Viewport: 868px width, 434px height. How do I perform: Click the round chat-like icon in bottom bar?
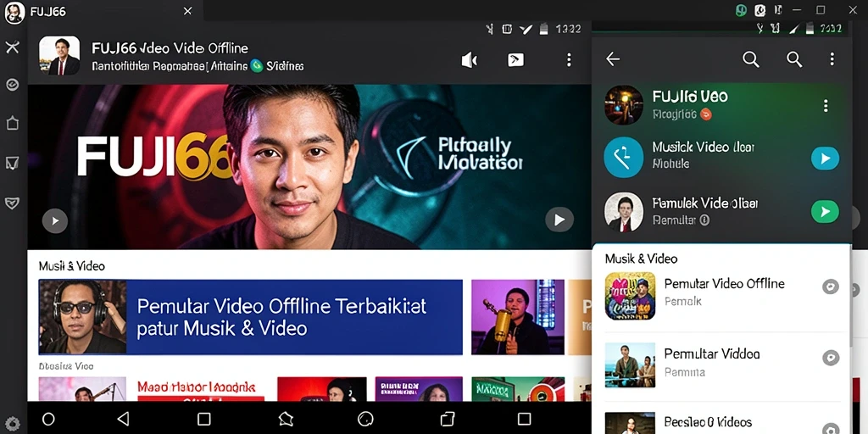[365, 419]
